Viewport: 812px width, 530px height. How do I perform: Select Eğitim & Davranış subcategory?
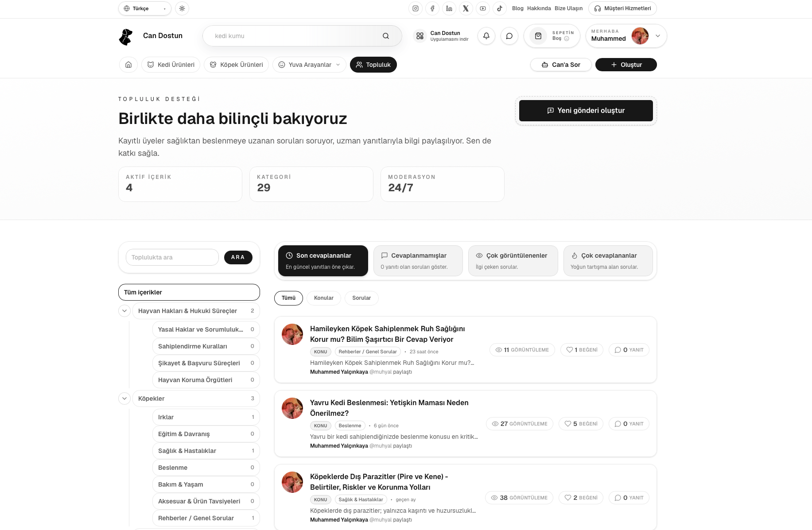coord(206,434)
